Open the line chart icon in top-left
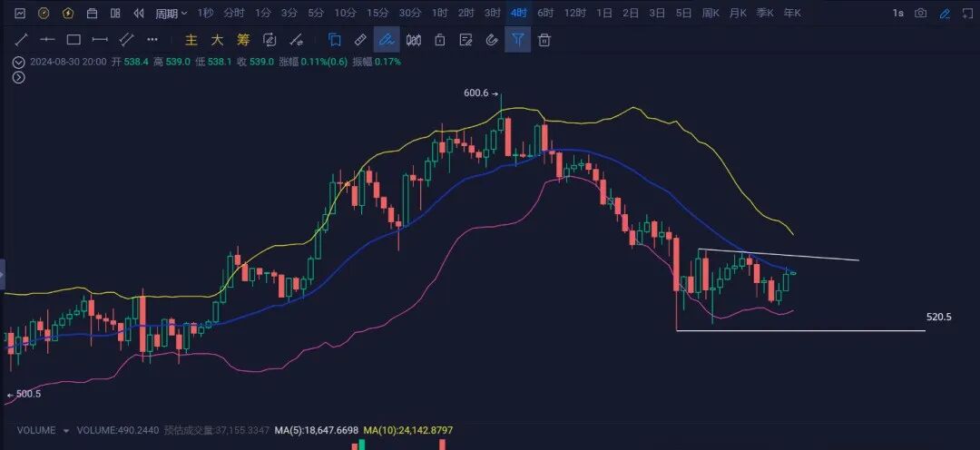 tap(19, 13)
